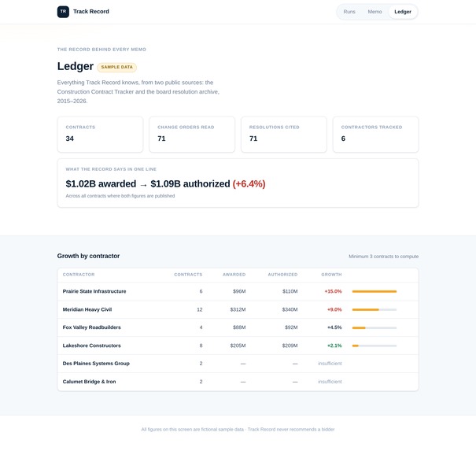Select the Ledger tab
476x451 pixels.
tap(403, 12)
